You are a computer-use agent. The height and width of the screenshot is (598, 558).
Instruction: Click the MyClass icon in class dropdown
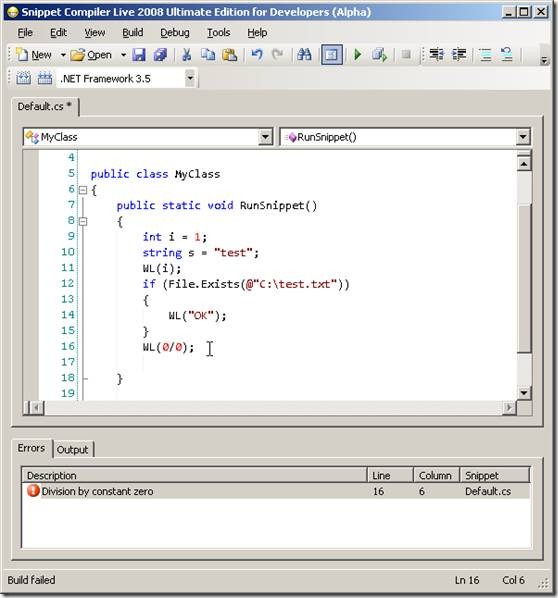pos(32,137)
